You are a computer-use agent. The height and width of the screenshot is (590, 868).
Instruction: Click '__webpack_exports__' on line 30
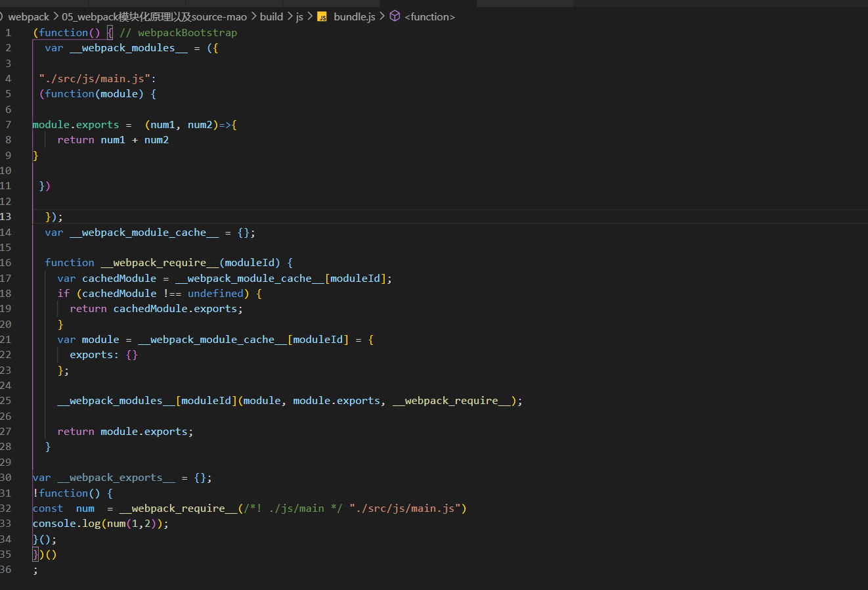click(116, 478)
